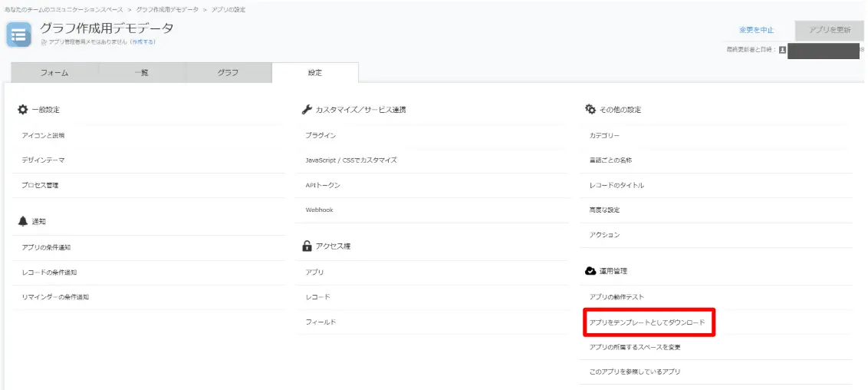This screenshot has width=868, height=390.
Task: Go to APIトークン settings
Action: tap(323, 186)
